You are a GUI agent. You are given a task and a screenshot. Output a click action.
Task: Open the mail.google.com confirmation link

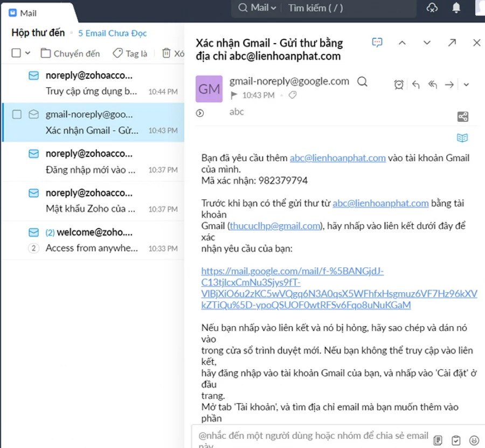[339, 288]
